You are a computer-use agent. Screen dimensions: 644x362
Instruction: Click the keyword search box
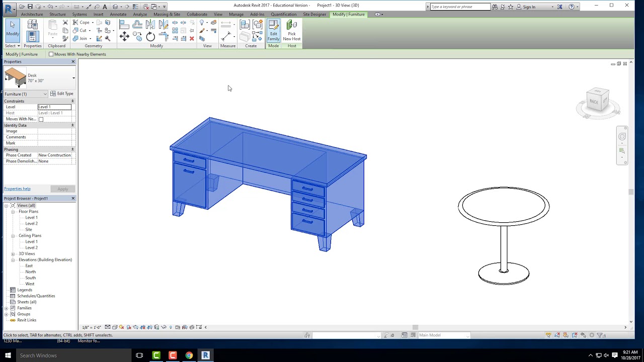point(460,7)
